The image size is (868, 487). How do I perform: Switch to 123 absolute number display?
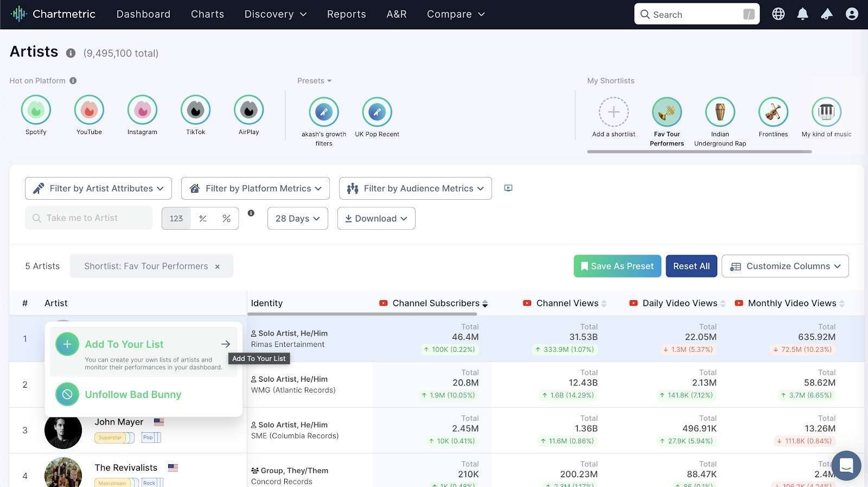[176, 218]
